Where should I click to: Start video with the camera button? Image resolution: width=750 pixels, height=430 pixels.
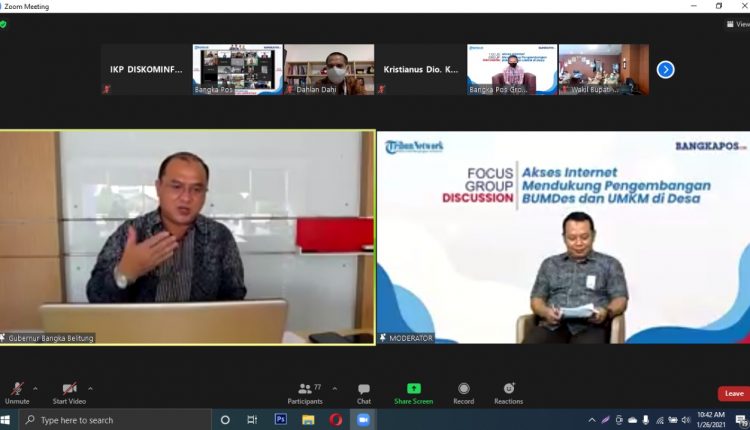(x=69, y=390)
